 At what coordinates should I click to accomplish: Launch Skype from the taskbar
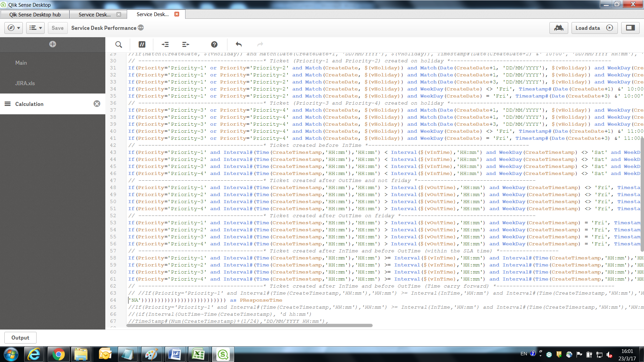click(223, 354)
